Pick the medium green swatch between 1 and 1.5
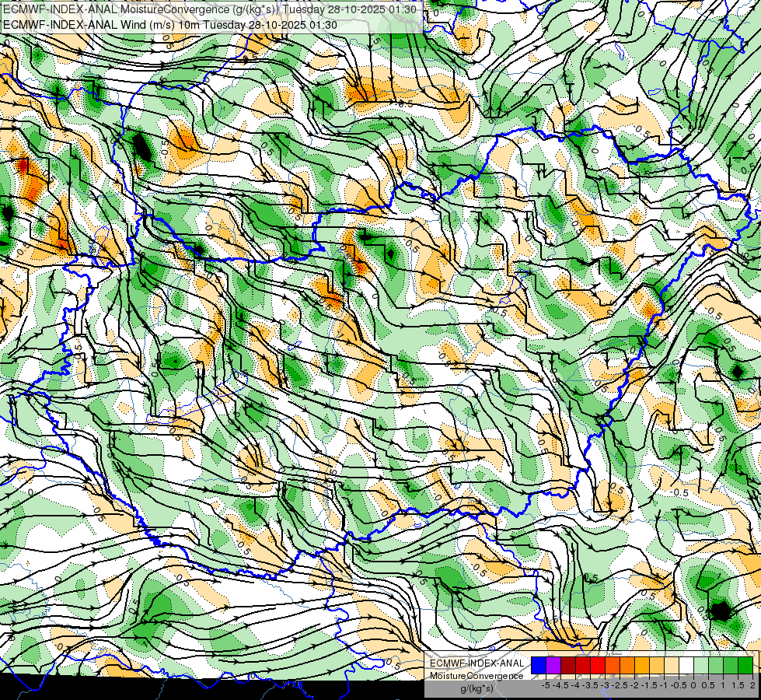 (731, 665)
